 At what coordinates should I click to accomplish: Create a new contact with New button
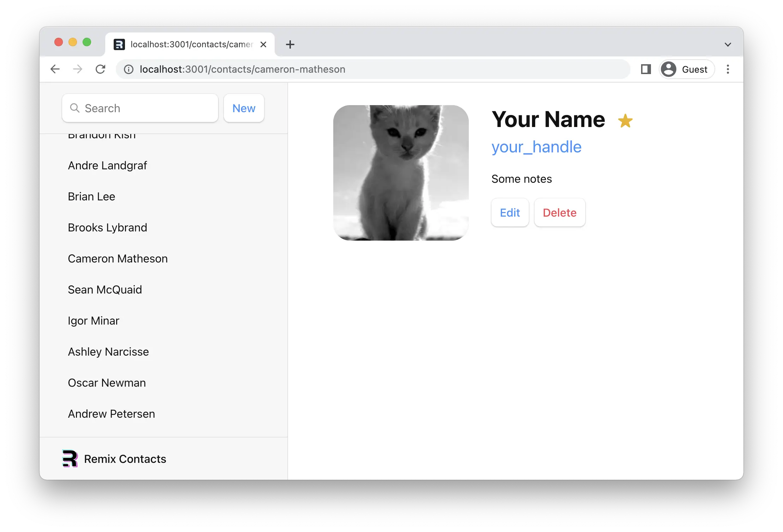244,108
